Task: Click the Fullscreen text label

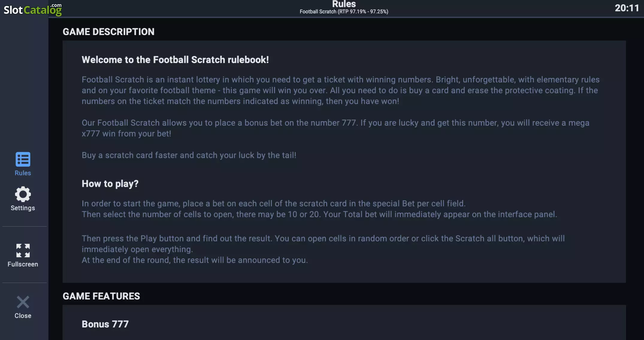Action: click(23, 264)
